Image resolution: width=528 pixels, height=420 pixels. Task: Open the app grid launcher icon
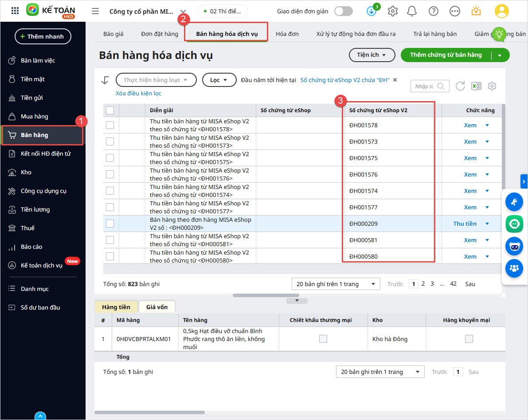tap(15, 11)
